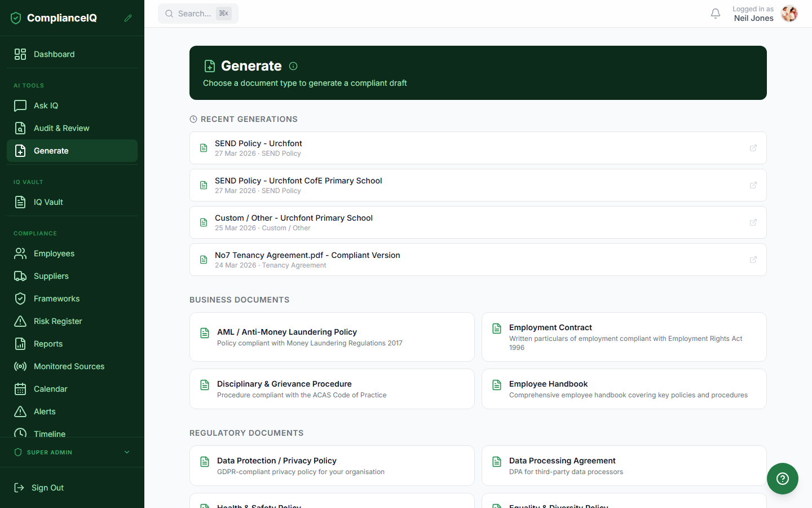812x508 pixels.
Task: Open Neil Jones' profile avatar menu
Action: tap(789, 14)
